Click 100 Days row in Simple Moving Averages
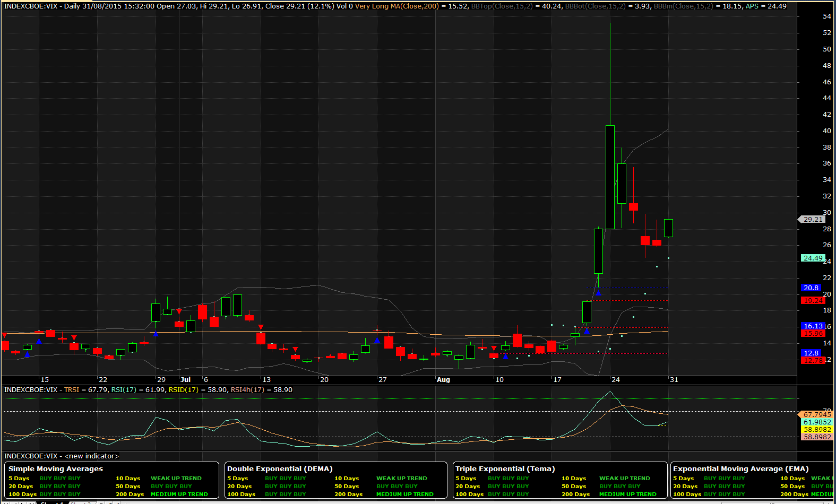This screenshot has height=504, width=836. tap(45, 494)
